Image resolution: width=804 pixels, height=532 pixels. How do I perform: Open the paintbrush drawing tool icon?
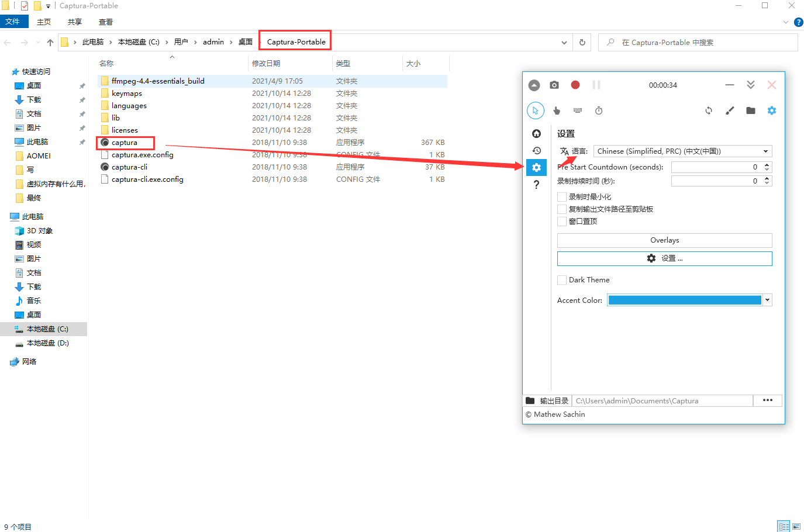pos(730,110)
